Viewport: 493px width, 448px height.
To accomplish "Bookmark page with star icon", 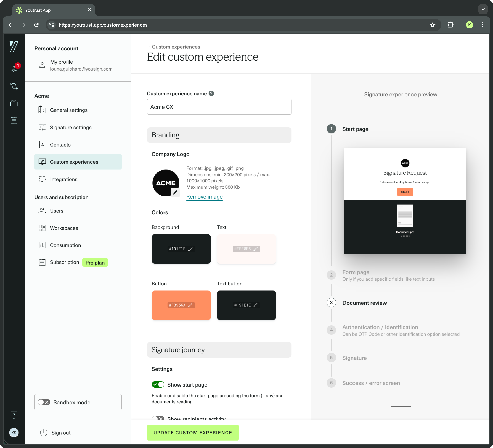I will (432, 25).
